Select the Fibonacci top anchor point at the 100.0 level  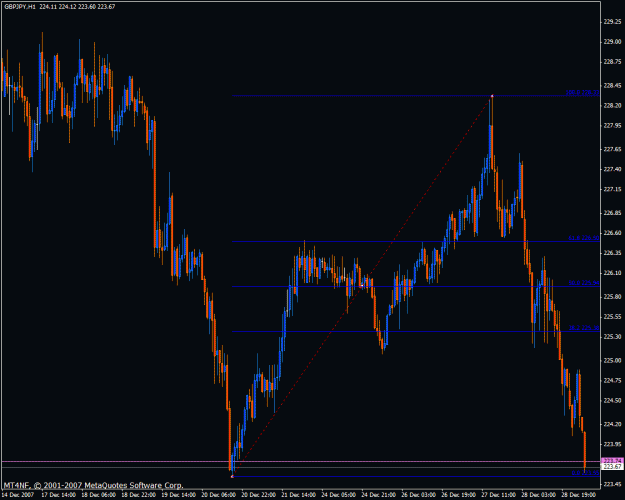click(x=492, y=96)
